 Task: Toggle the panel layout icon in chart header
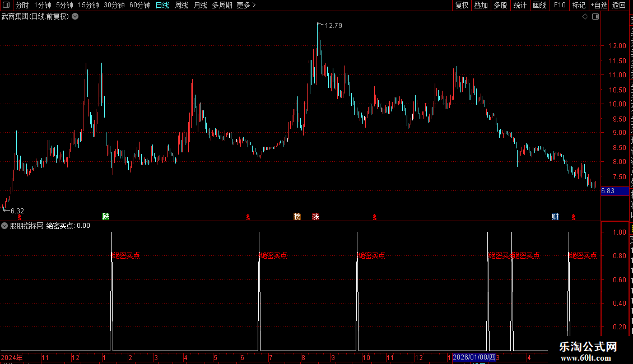(x=595, y=17)
